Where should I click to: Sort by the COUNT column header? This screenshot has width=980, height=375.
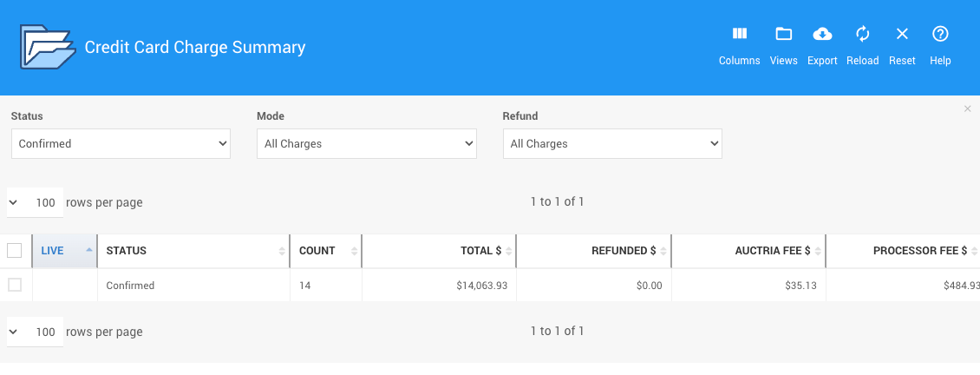pos(317,251)
